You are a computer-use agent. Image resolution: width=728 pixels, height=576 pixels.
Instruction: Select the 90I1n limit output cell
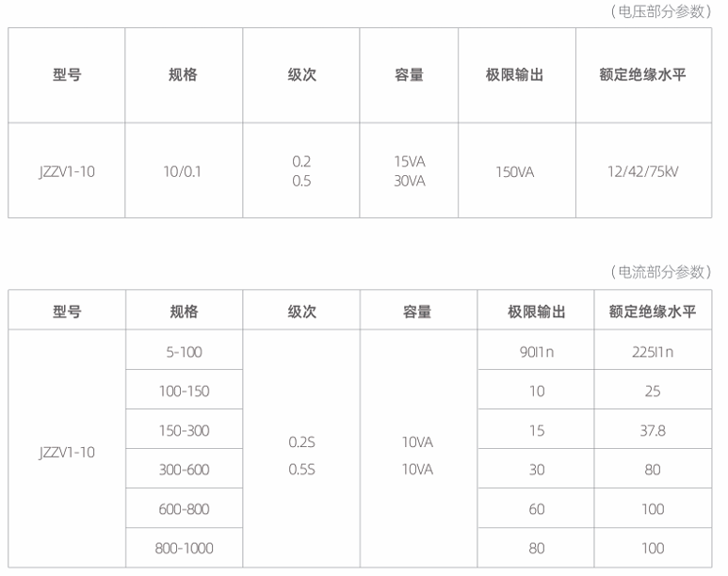pos(536,352)
